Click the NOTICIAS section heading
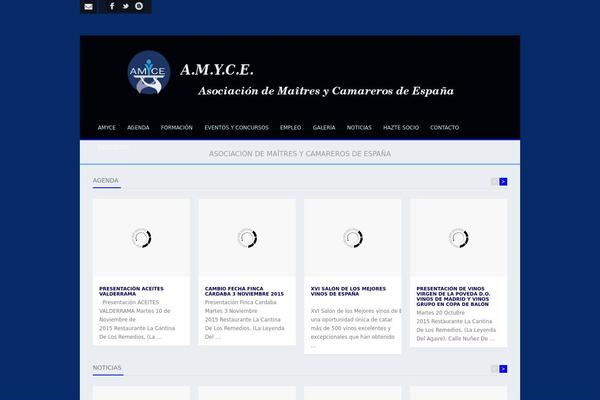This screenshot has width=600, height=400. pos(107,367)
